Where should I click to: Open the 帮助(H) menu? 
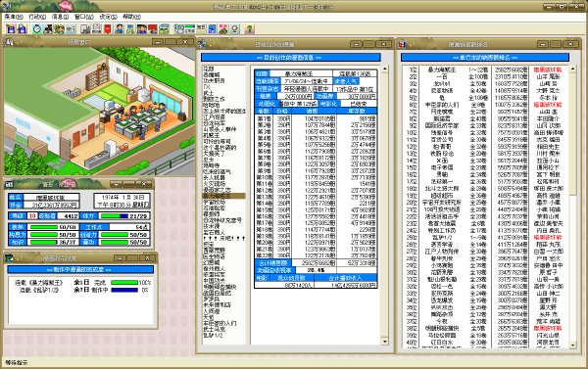(131, 17)
